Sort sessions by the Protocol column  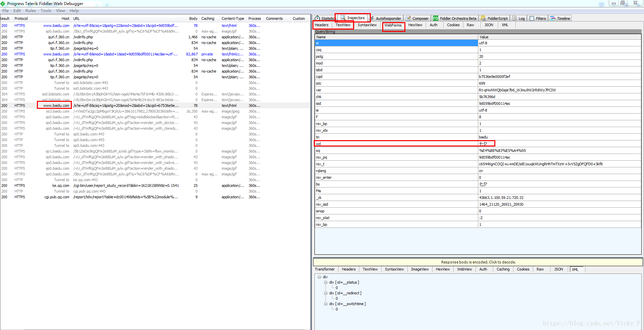pos(21,18)
